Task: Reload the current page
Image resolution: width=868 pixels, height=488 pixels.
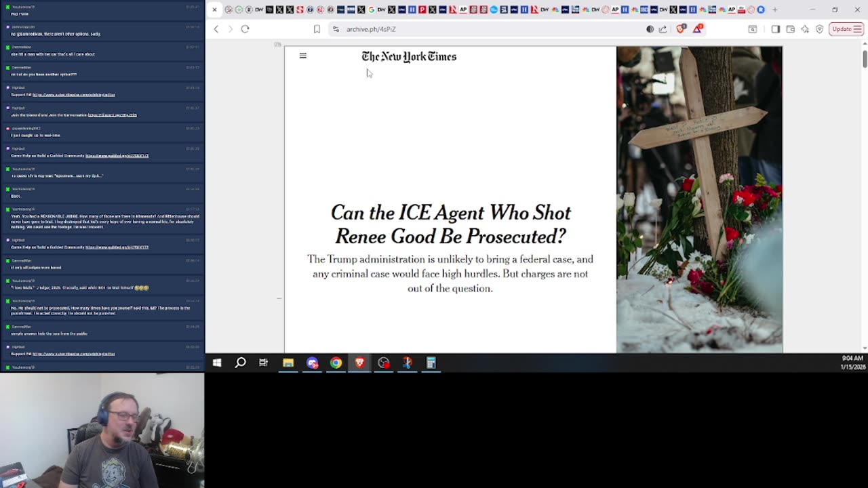Action: pos(245,29)
